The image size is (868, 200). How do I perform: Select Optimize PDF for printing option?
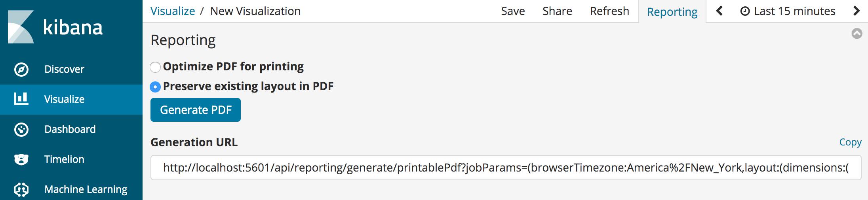click(155, 67)
